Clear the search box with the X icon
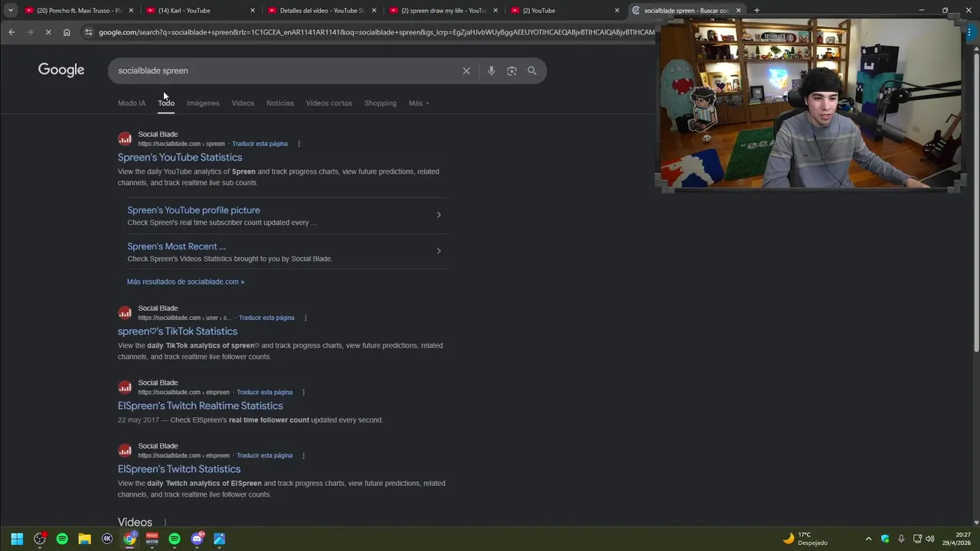The width and height of the screenshot is (980, 551). (466, 70)
